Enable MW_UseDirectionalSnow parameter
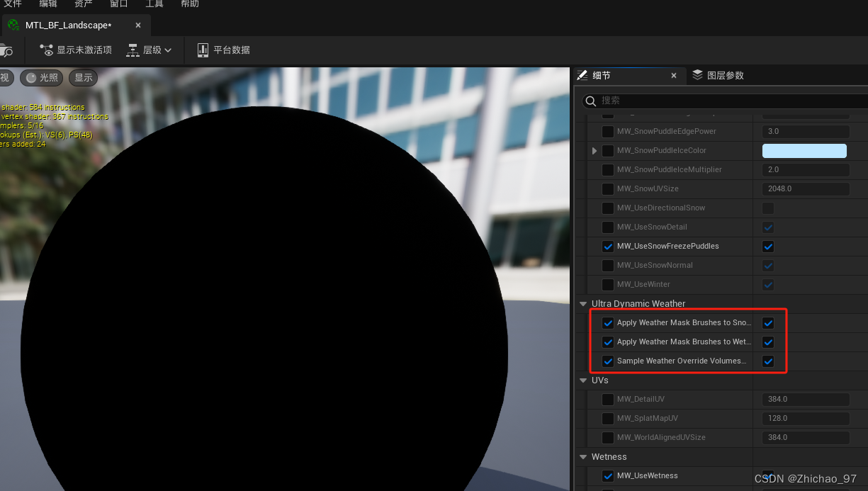The image size is (868, 491). (x=767, y=208)
